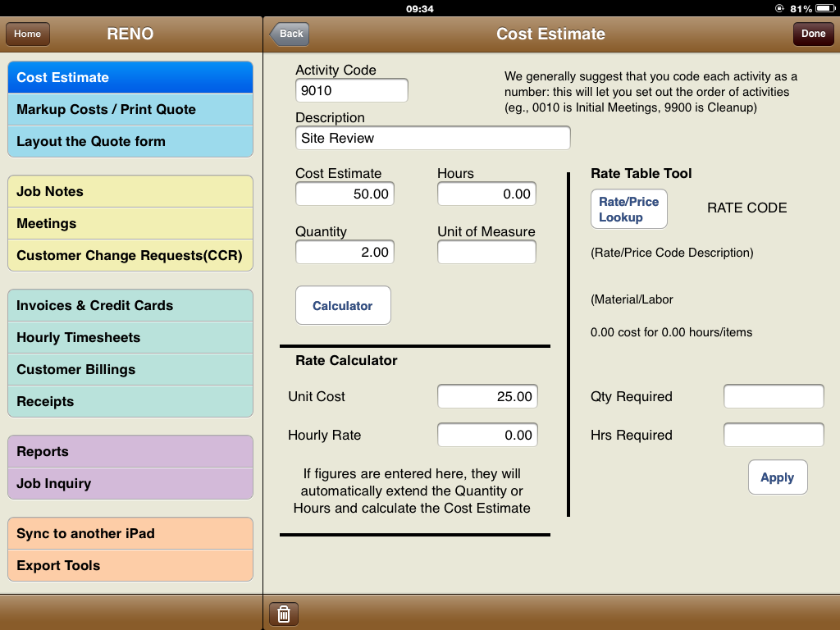The width and height of the screenshot is (840, 630).
Task: Open Job Notes section
Action: pos(130,191)
